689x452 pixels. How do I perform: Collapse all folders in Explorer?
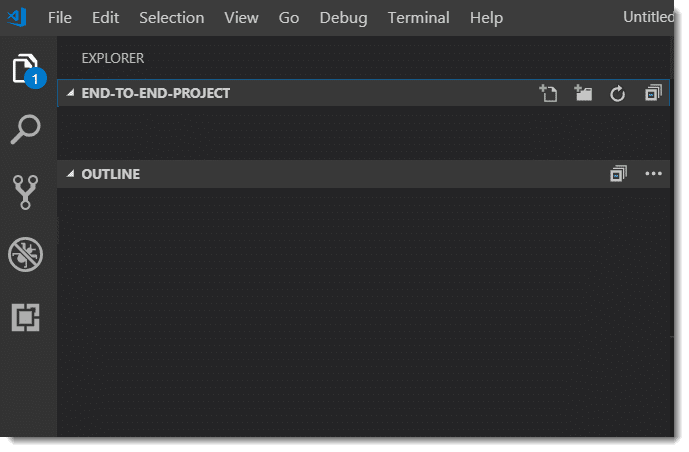653,93
